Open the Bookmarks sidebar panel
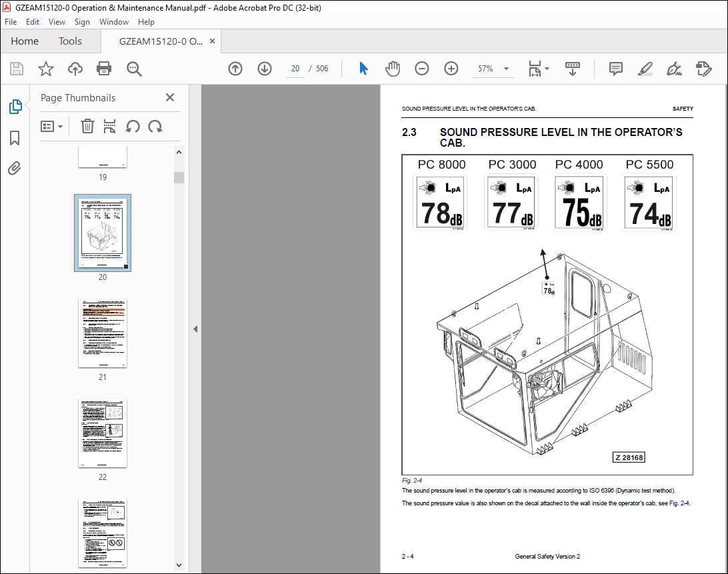Screen dimensions: 728x574 15,137
